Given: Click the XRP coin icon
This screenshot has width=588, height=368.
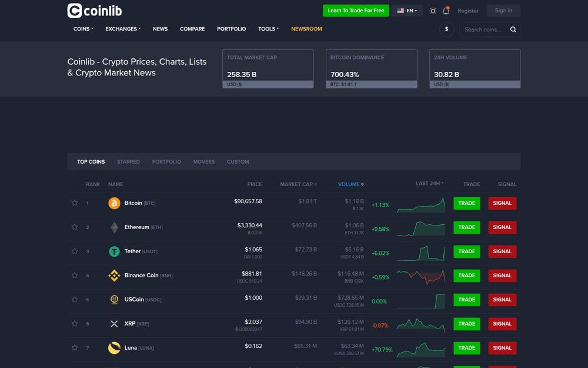Looking at the screenshot, I should [x=115, y=324].
